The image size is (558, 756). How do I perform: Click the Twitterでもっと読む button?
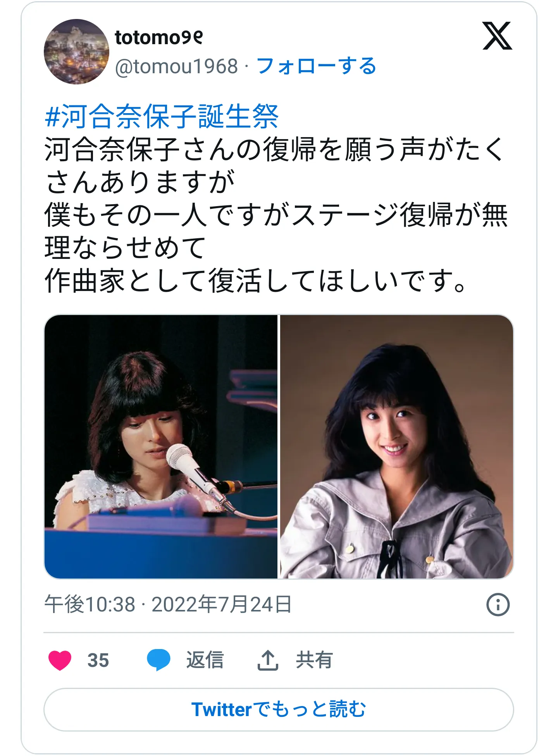click(279, 710)
